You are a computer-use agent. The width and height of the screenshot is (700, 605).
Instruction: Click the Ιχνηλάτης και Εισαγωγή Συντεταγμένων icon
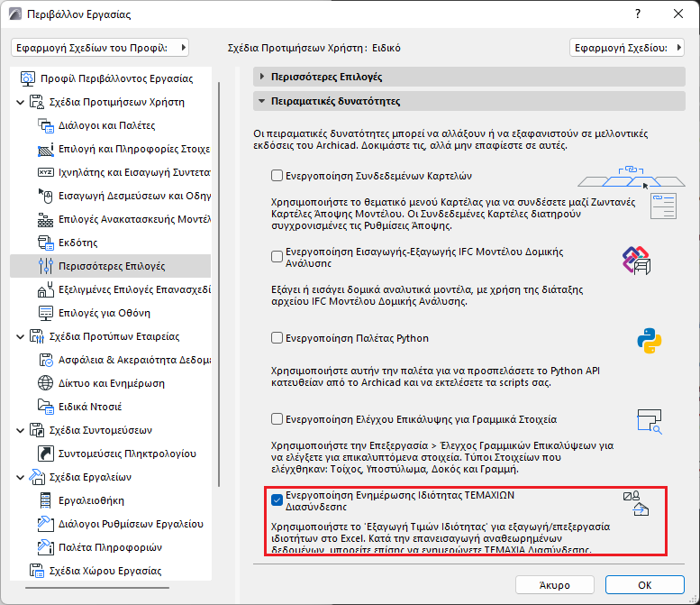pos(46,172)
